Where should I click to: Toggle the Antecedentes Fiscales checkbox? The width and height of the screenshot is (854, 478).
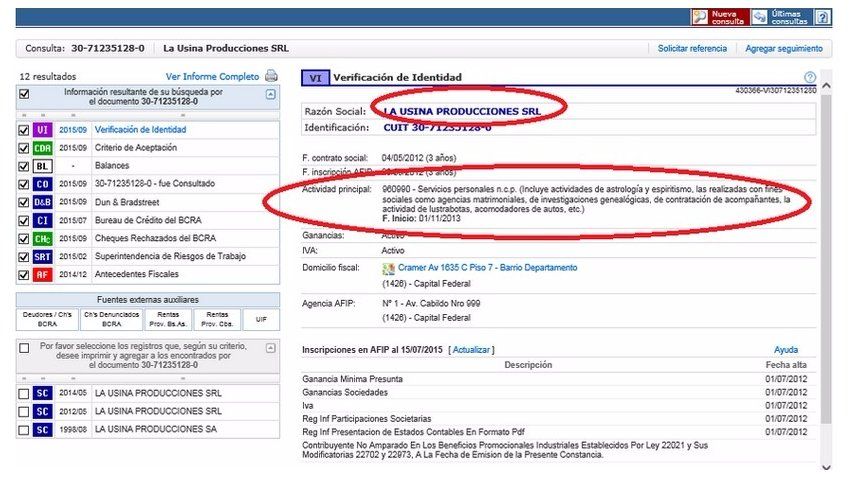(24, 274)
